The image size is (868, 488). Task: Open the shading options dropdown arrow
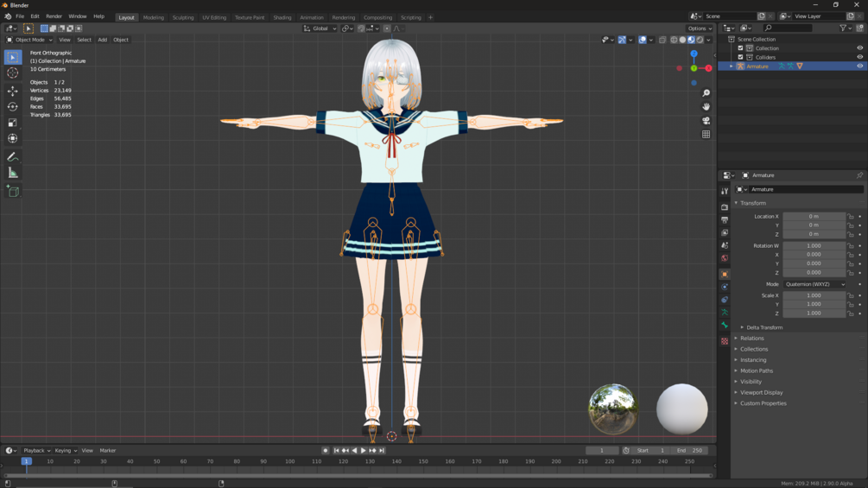(x=708, y=40)
